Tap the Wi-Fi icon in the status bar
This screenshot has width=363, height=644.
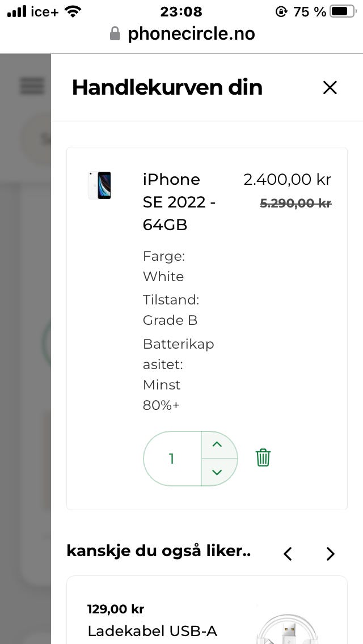(x=73, y=11)
